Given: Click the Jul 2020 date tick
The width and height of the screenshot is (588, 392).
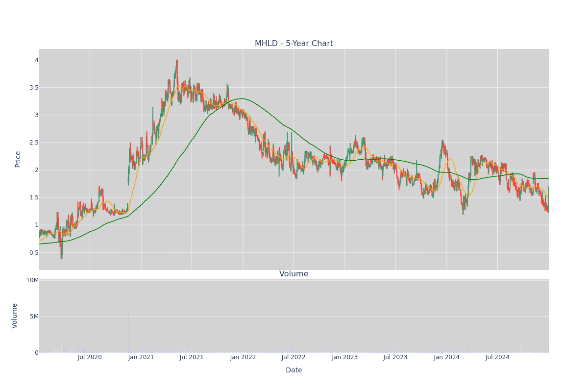Looking at the screenshot, I should click(x=90, y=357).
